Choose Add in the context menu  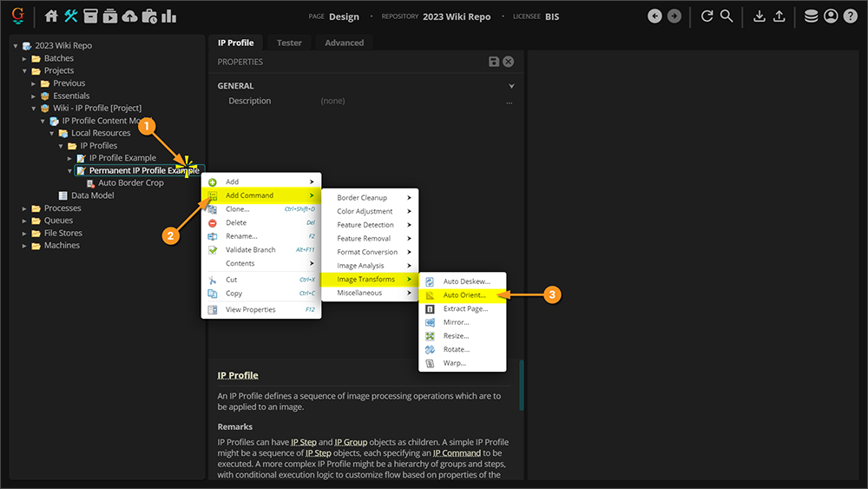click(x=261, y=182)
